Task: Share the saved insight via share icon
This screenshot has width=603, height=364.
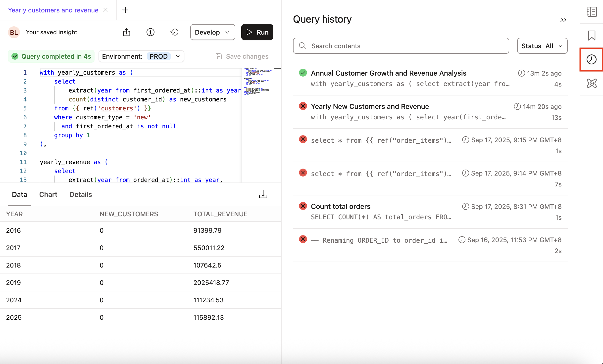Action: (x=127, y=32)
